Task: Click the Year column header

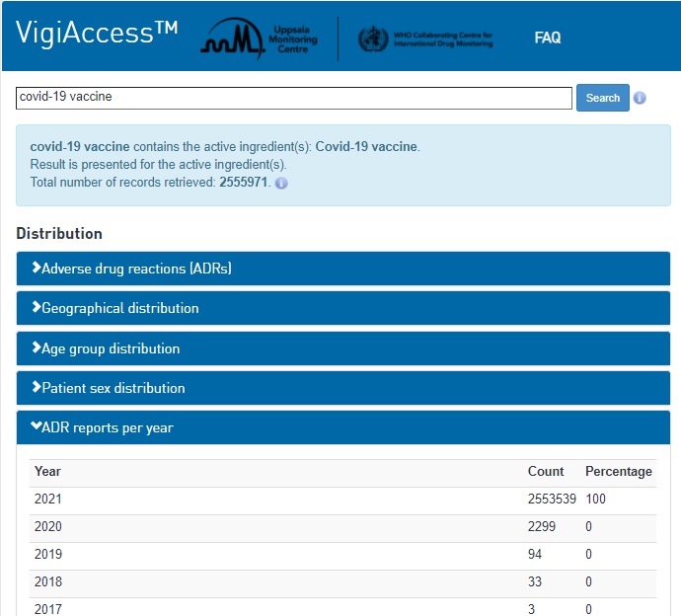Action: coord(47,471)
